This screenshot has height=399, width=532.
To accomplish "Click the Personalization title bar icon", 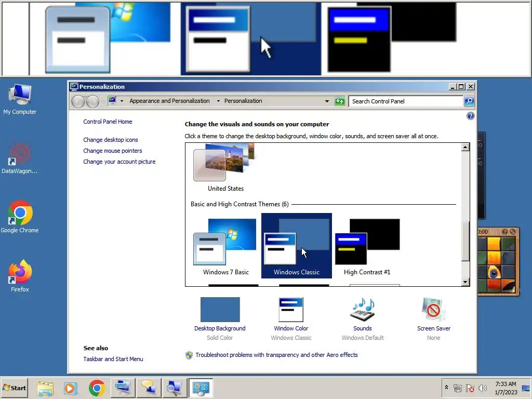I will click(74, 87).
